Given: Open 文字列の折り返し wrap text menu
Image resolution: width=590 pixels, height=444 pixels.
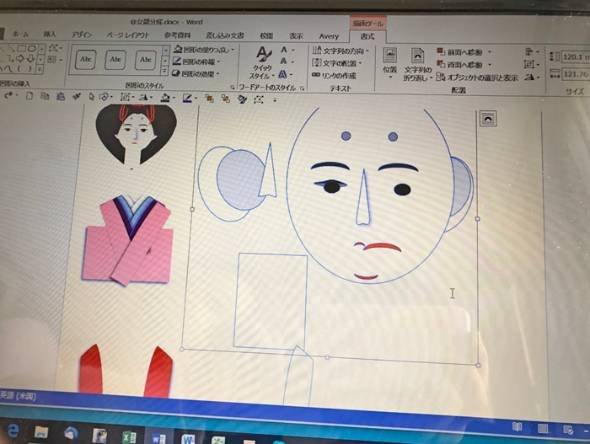Looking at the screenshot, I should pos(417,64).
